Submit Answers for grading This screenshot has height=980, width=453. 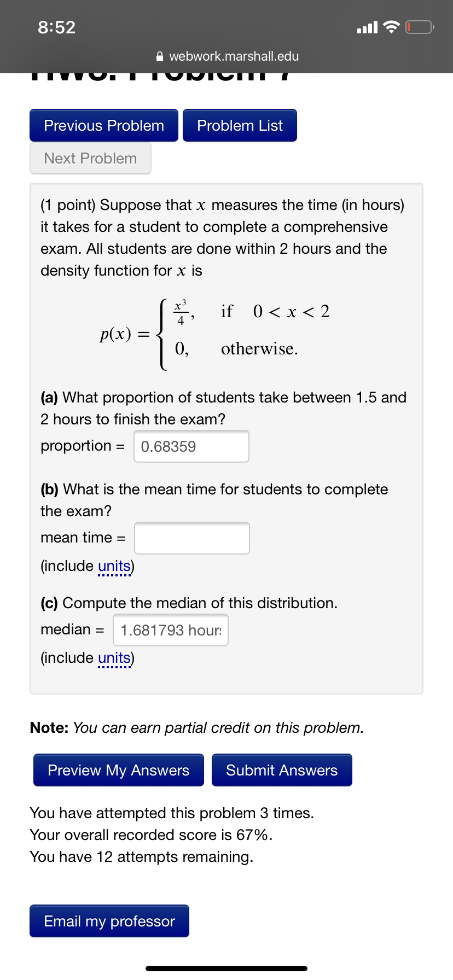[x=281, y=769]
